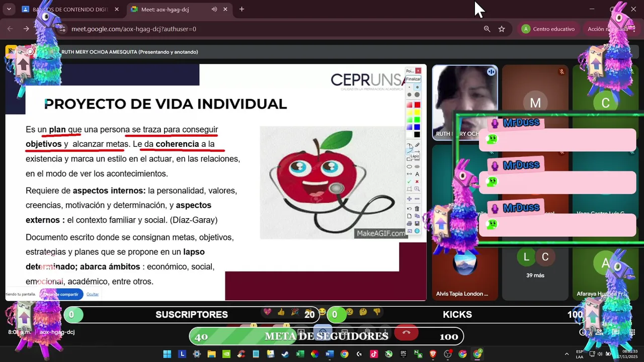This screenshot has width=644, height=362.
Task: Send the heart reaction
Action: (x=267, y=312)
